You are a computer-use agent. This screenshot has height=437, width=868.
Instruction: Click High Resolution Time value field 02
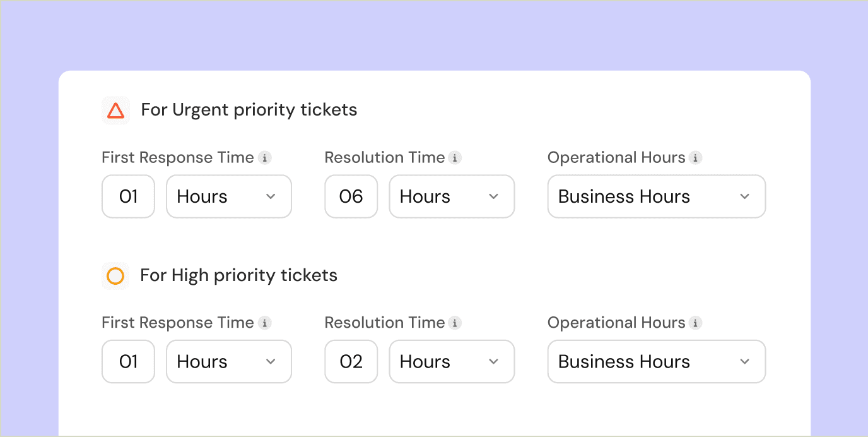pyautogui.click(x=351, y=362)
